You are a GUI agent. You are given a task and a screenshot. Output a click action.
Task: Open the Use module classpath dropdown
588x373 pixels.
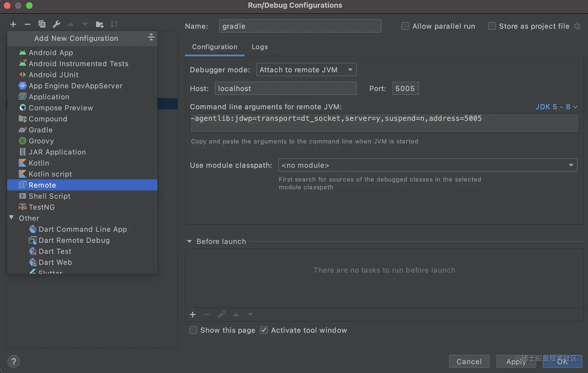point(427,165)
